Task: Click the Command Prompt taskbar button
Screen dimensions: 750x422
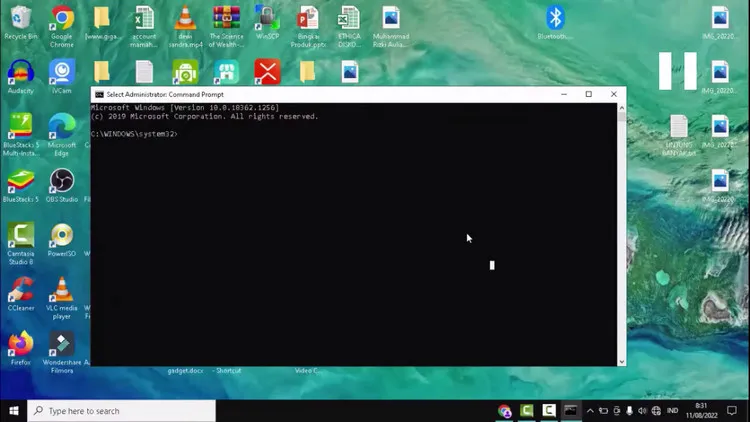Action: click(x=571, y=411)
